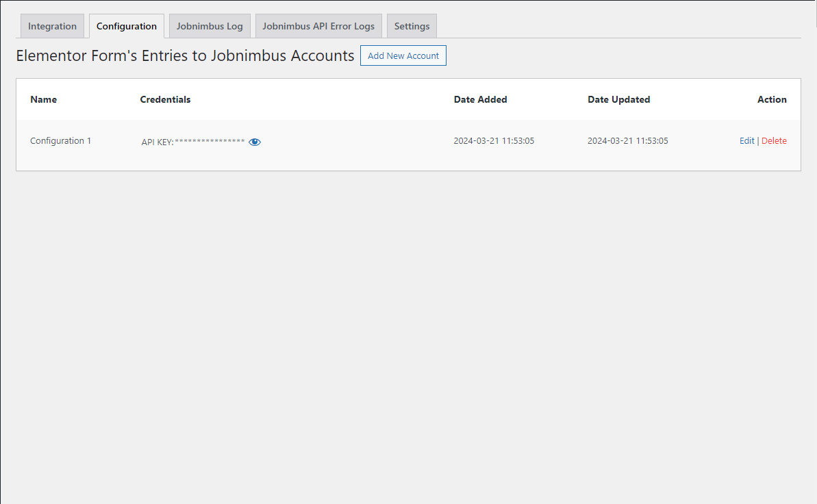817x504 pixels.
Task: Click the Credentials column header
Action: (x=165, y=99)
